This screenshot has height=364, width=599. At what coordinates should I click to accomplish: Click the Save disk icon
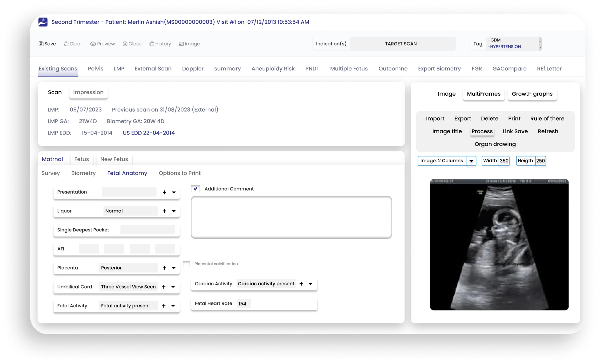point(41,44)
